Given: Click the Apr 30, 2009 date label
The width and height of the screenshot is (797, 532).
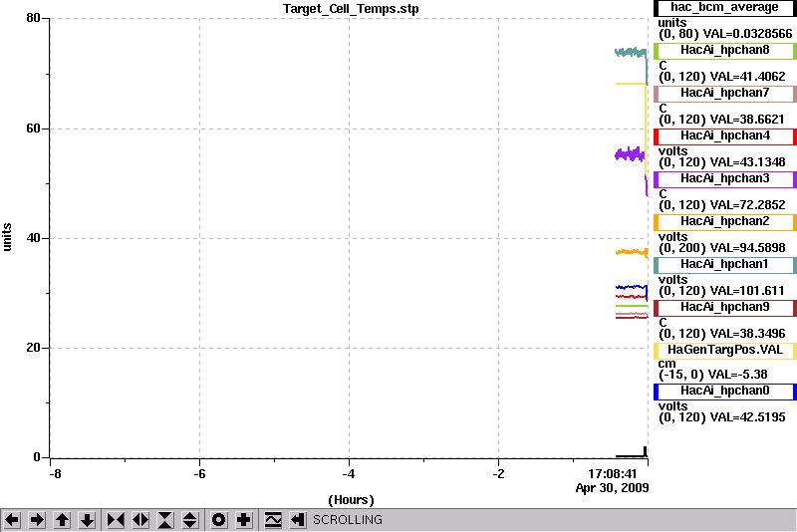Looking at the screenshot, I should [612, 488].
